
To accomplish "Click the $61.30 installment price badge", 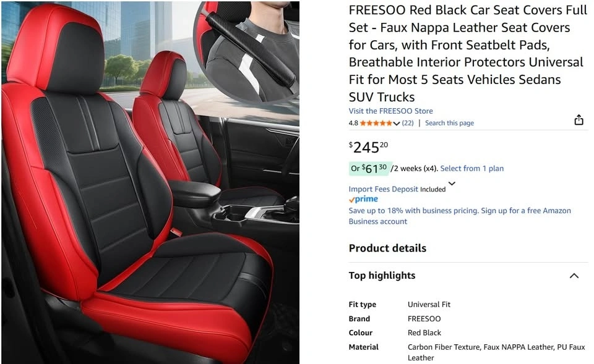I will (369, 168).
